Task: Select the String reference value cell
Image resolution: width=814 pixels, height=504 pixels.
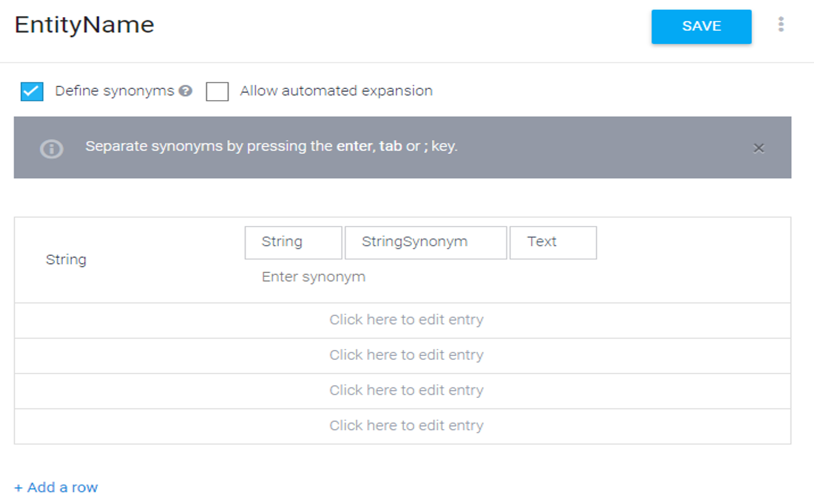Action: pos(66,260)
